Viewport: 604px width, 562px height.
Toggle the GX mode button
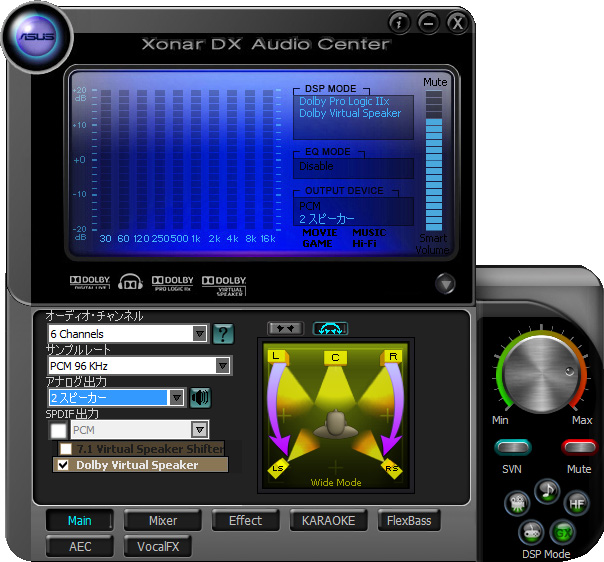point(562,533)
